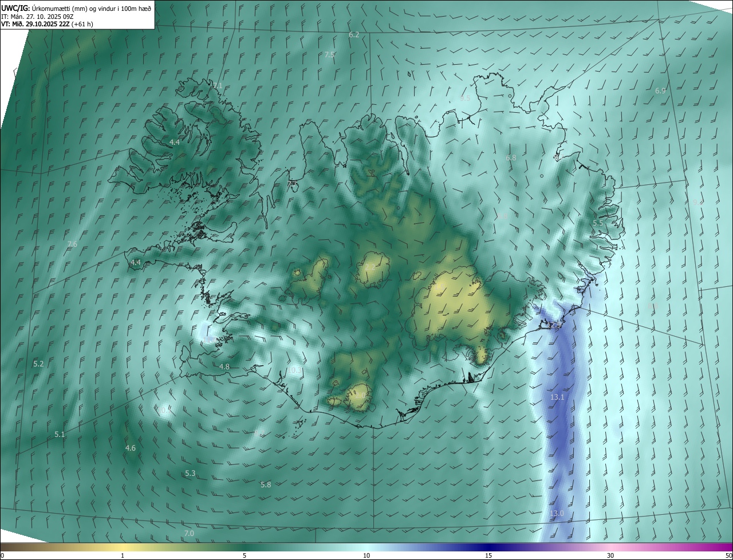Click the '0' tick on the color scale
The image size is (733, 560).
tap(2, 556)
